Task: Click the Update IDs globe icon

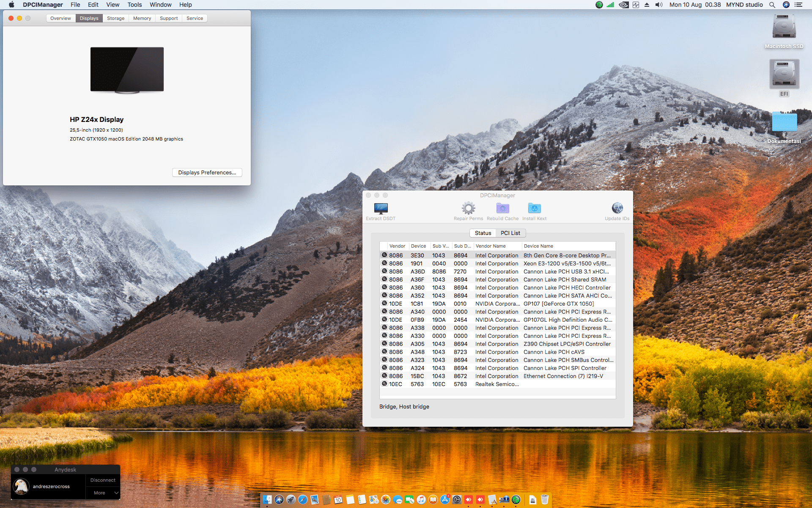Action: tap(617, 208)
